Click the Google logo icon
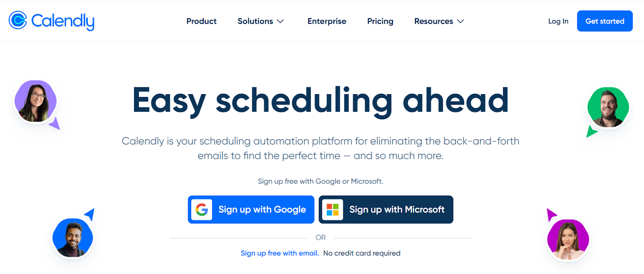The image size is (644, 274). point(202,210)
